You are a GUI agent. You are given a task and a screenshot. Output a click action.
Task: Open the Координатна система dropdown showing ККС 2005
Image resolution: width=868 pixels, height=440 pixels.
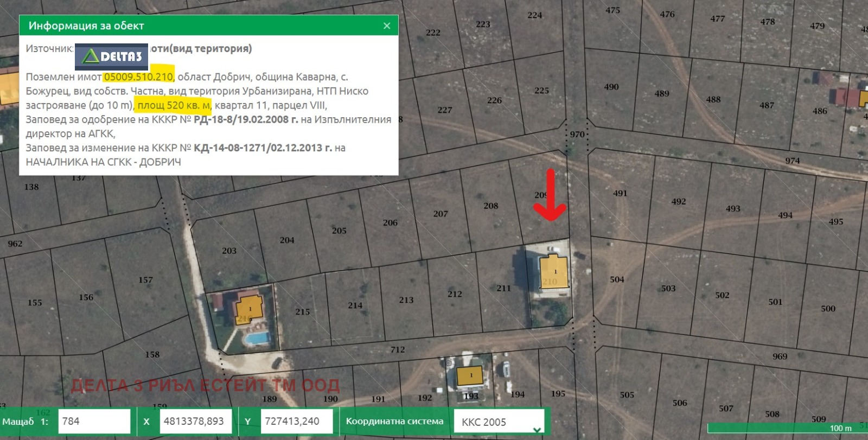[499, 422]
